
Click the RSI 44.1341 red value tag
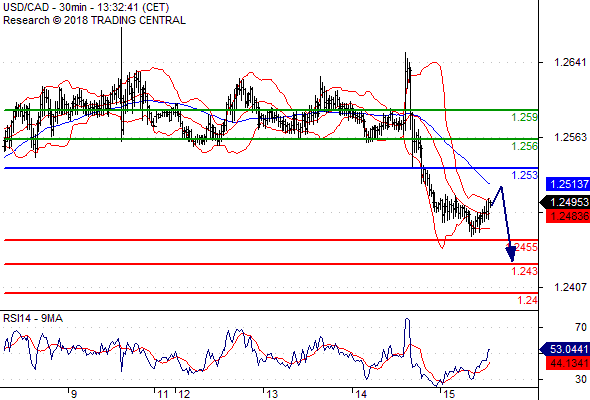568,363
